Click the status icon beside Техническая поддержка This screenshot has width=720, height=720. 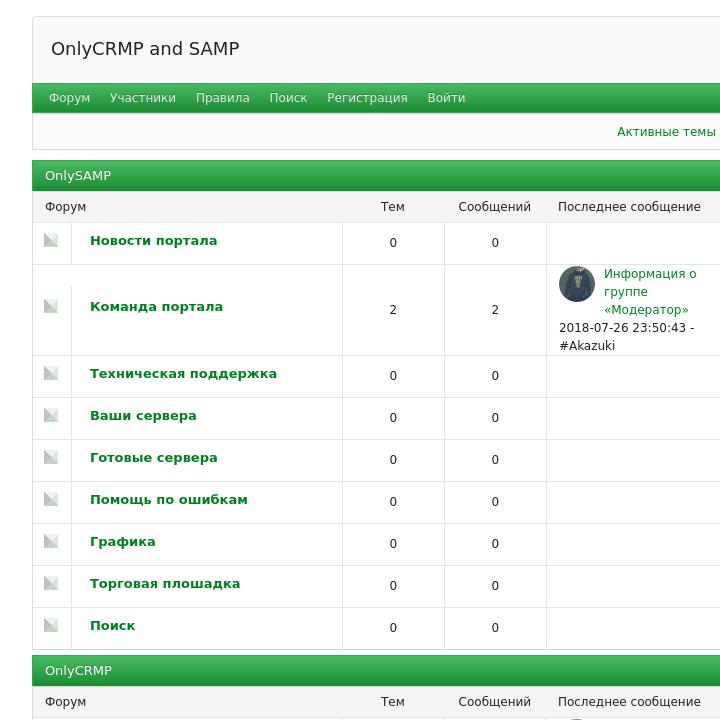(51, 373)
